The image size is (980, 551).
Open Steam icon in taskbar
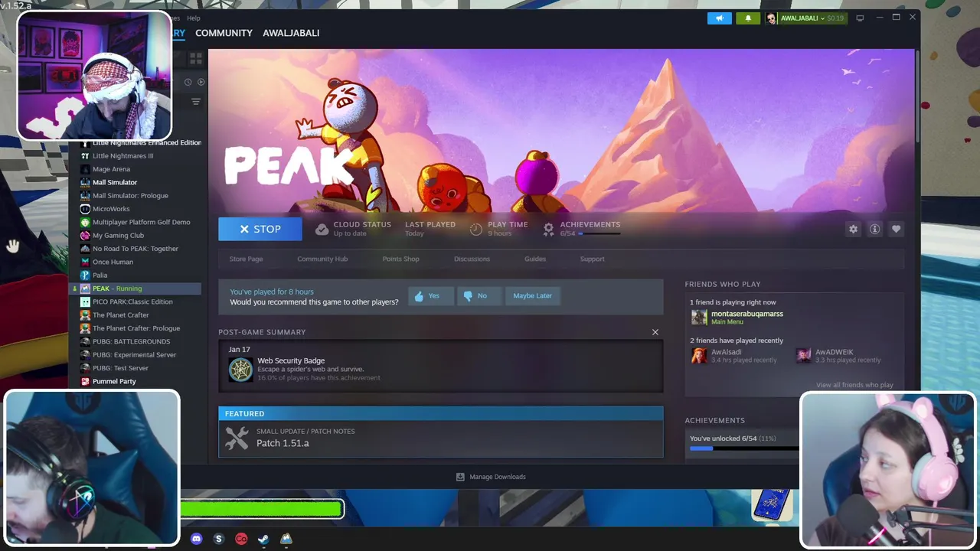point(263,539)
